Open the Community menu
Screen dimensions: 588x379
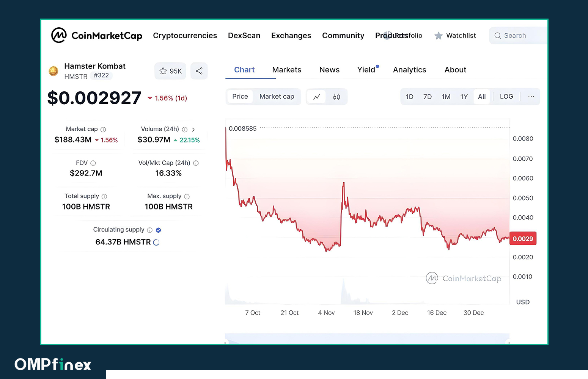coord(343,36)
